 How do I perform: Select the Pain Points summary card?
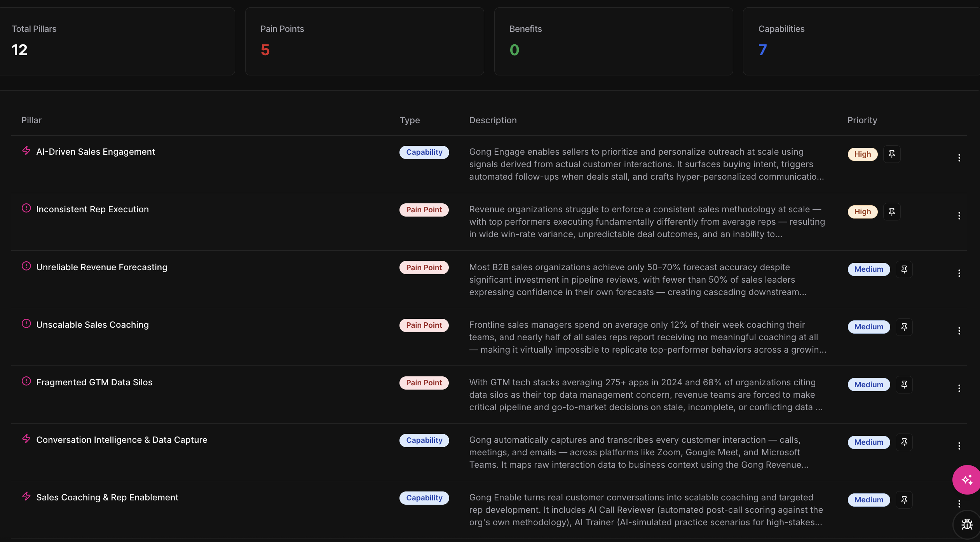(x=364, y=41)
